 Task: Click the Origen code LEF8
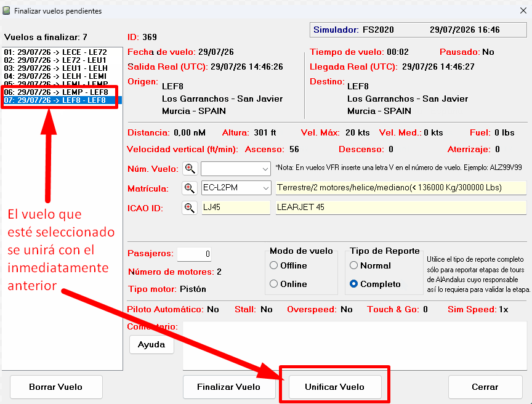click(172, 86)
